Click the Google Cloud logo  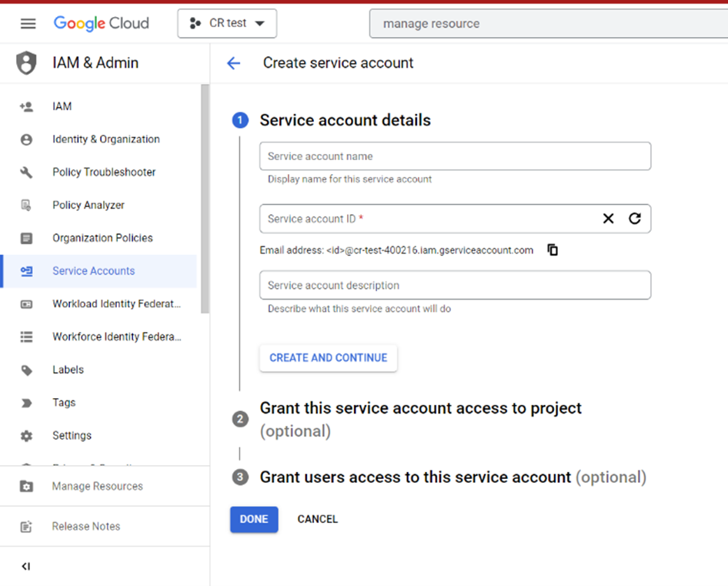[102, 23]
